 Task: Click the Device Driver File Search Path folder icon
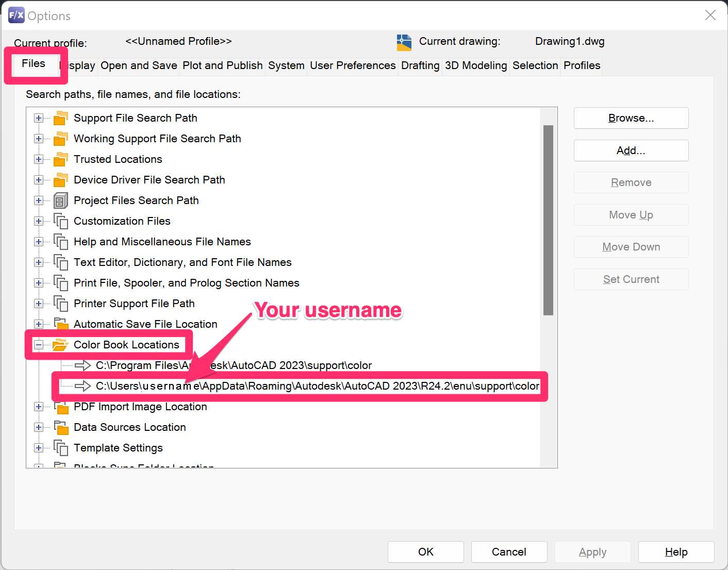pyautogui.click(x=61, y=180)
